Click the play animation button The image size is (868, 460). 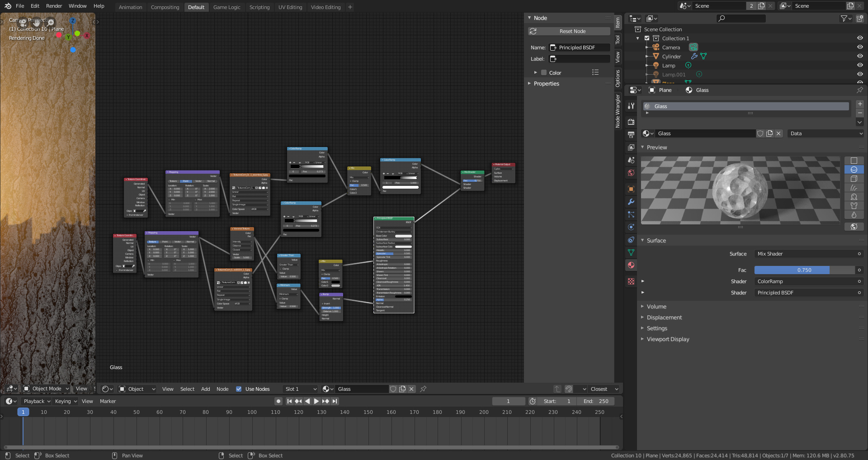pos(316,401)
